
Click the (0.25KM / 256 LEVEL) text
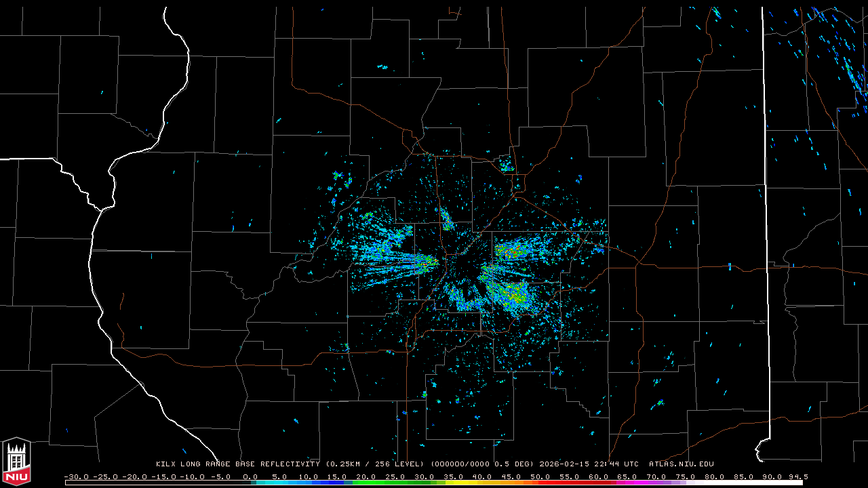tap(375, 464)
